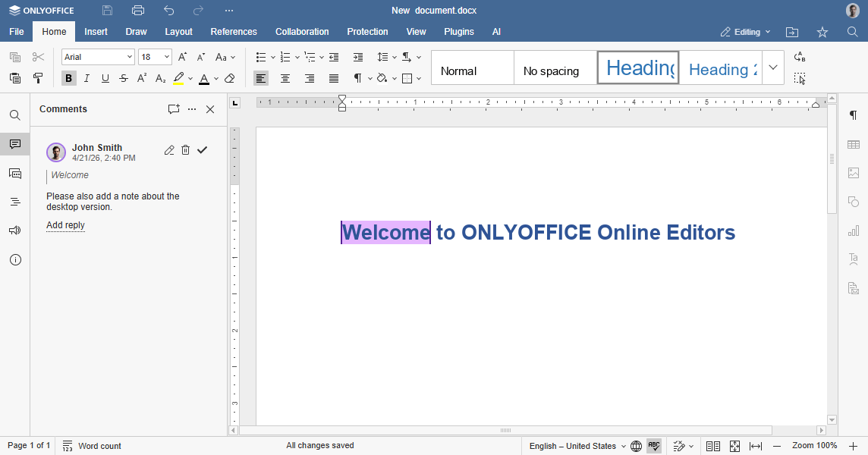
Task: Click the Print icon in title bar
Action: click(138, 11)
